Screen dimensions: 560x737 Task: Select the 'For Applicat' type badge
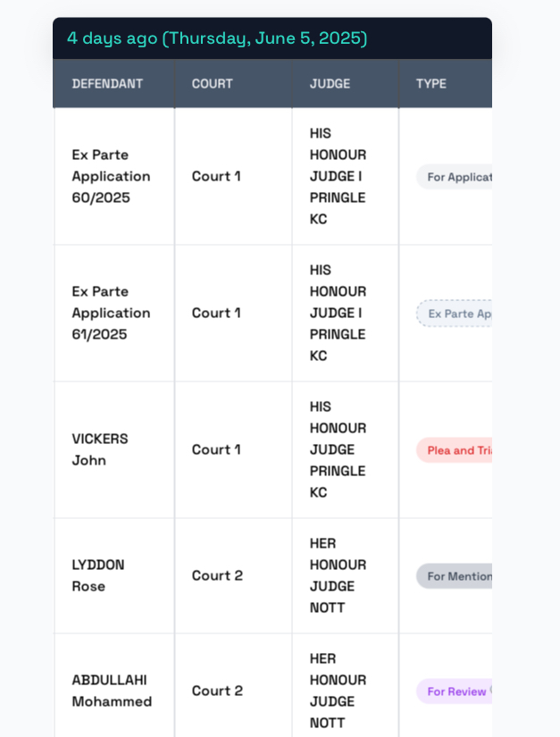point(455,177)
